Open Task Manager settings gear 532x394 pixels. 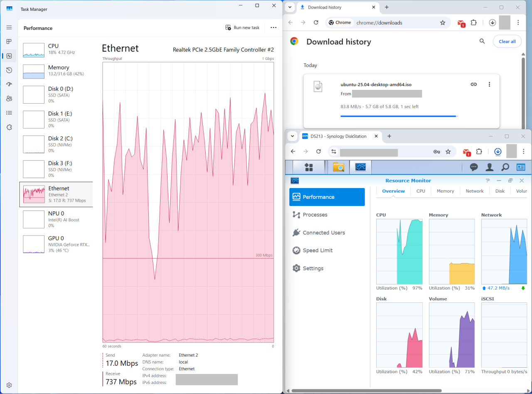tap(9, 385)
